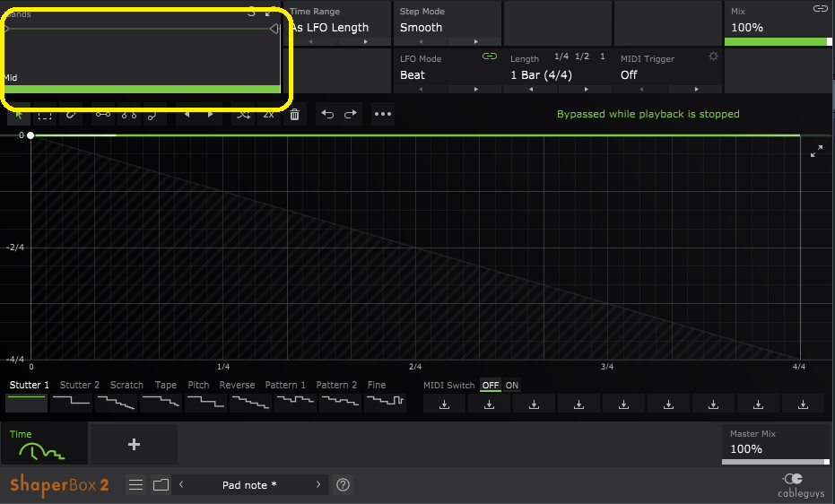Open the Smooth Step Mode dropdown

point(421,28)
